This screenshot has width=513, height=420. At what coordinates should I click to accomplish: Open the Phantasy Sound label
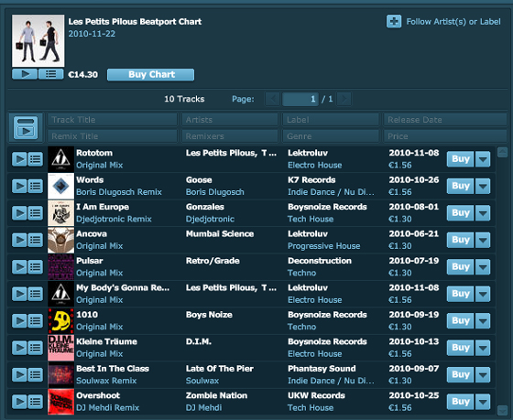(322, 369)
